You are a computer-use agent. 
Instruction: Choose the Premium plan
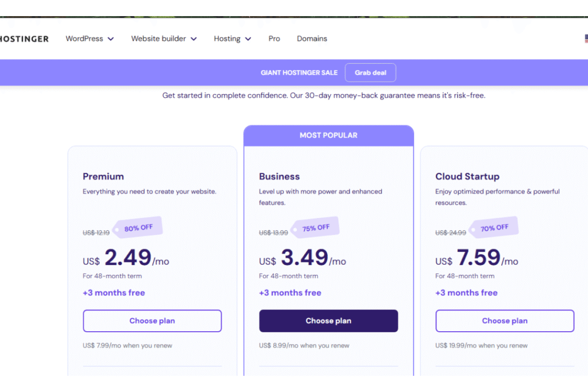pyautogui.click(x=152, y=321)
